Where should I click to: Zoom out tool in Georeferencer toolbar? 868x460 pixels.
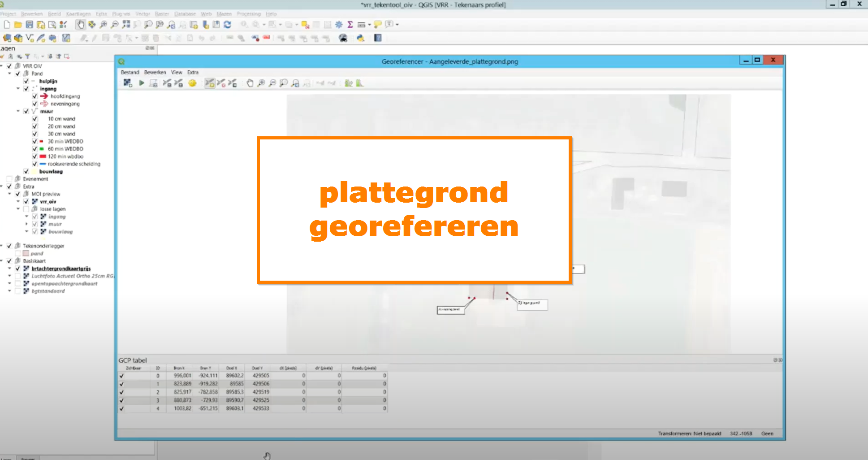(272, 83)
